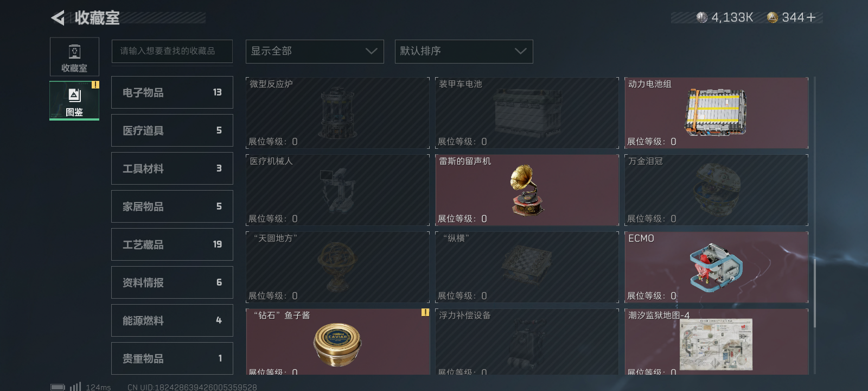Open the 收藏室 sidebar icon
868x391 pixels.
pos(74,56)
